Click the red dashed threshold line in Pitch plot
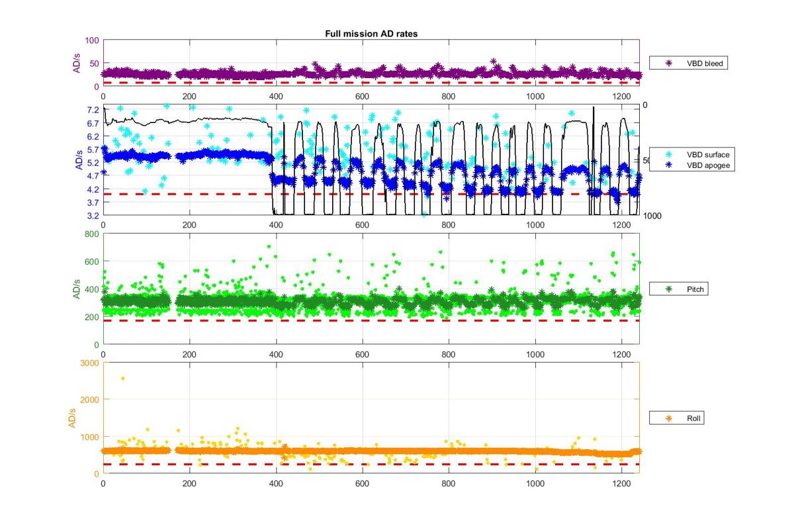This screenshot has width=794, height=532. pos(371,320)
